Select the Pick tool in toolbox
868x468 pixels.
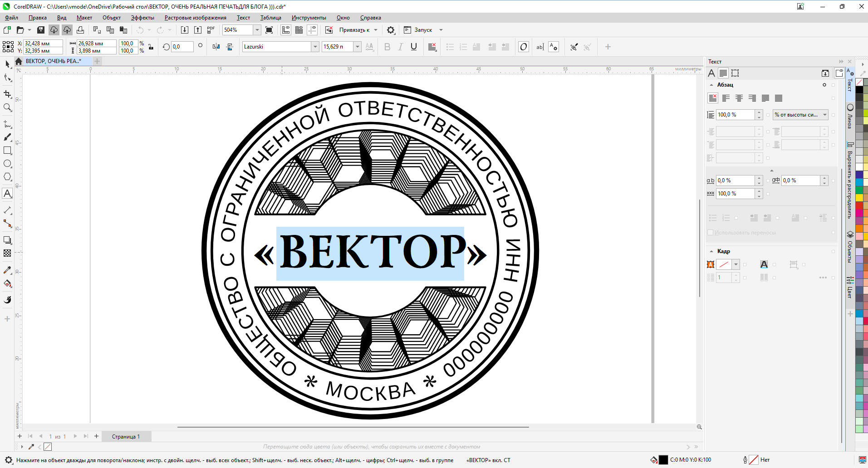click(7, 64)
